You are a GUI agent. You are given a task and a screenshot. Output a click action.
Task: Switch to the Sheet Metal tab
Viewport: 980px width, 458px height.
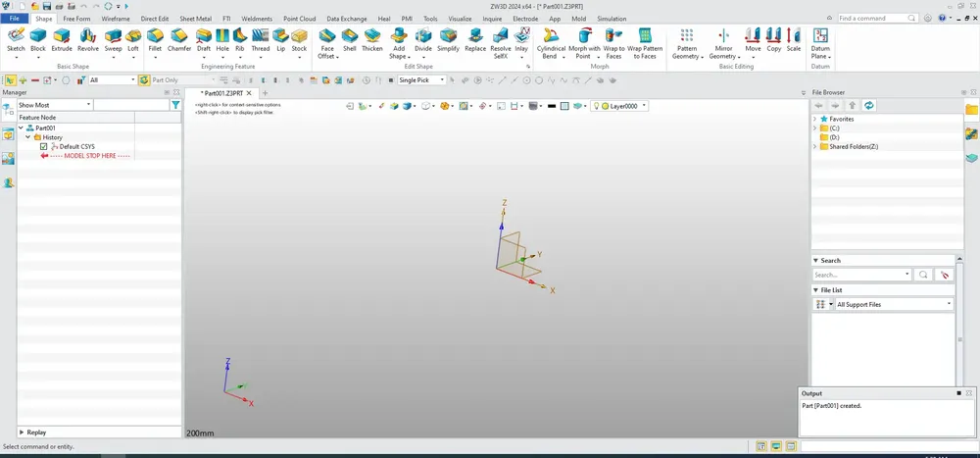tap(196, 19)
